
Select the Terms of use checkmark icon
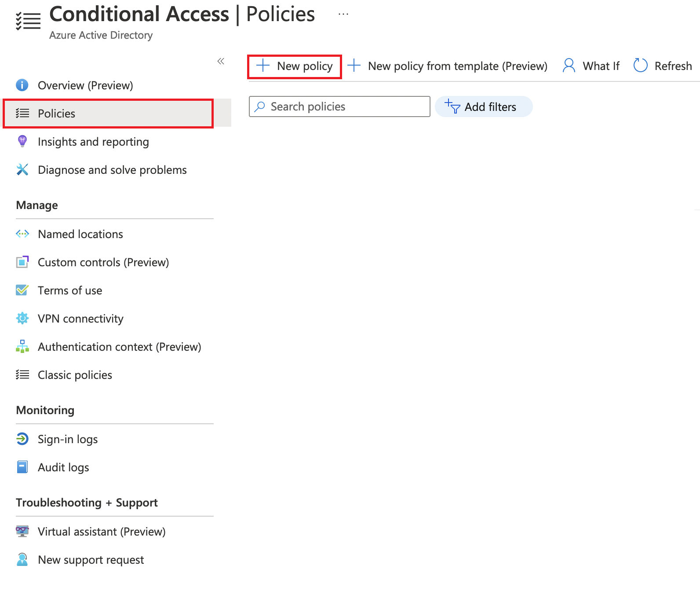click(22, 290)
